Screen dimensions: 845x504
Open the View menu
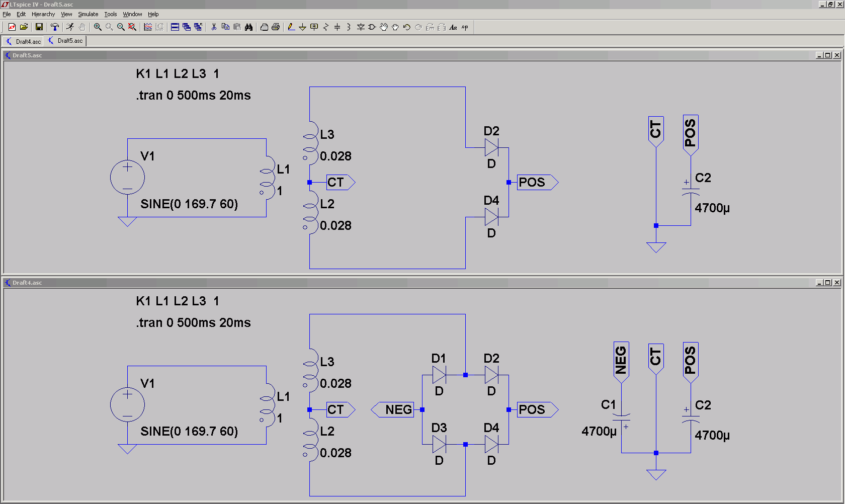pyautogui.click(x=66, y=14)
